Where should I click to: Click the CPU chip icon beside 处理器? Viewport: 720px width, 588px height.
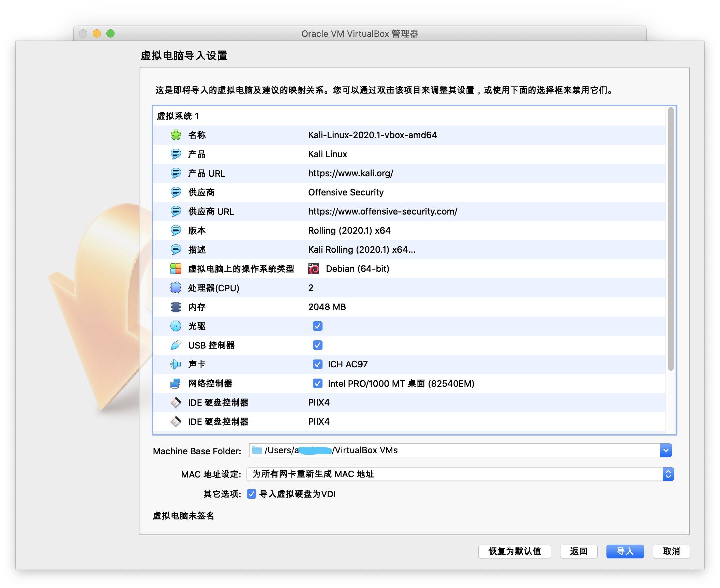[176, 288]
